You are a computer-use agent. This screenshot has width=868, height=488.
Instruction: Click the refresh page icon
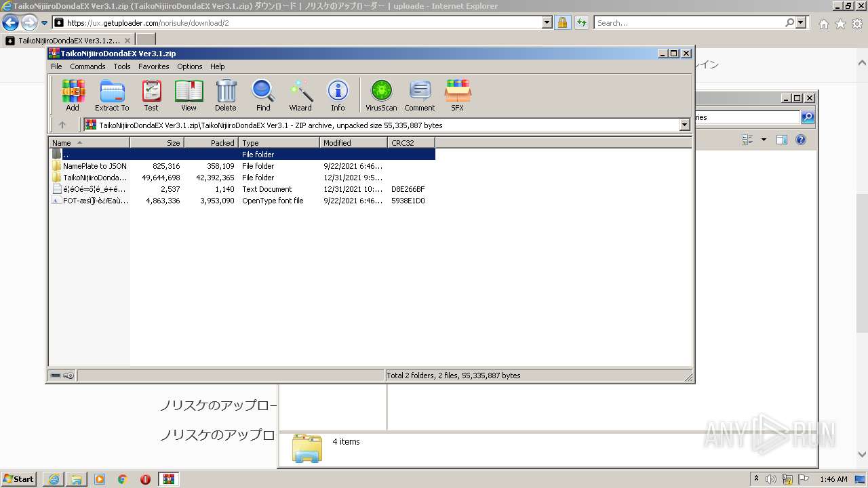[x=581, y=22]
